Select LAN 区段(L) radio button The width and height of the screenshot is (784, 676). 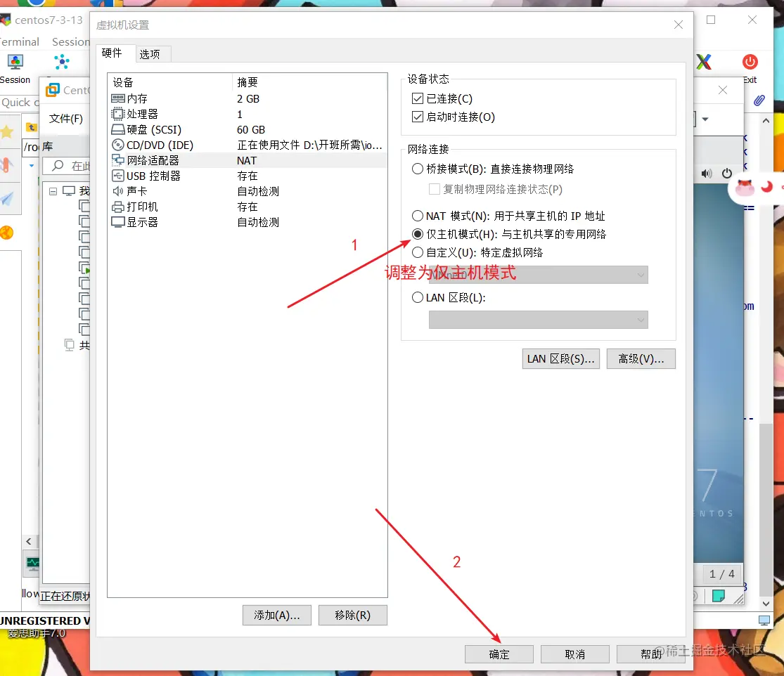click(418, 298)
